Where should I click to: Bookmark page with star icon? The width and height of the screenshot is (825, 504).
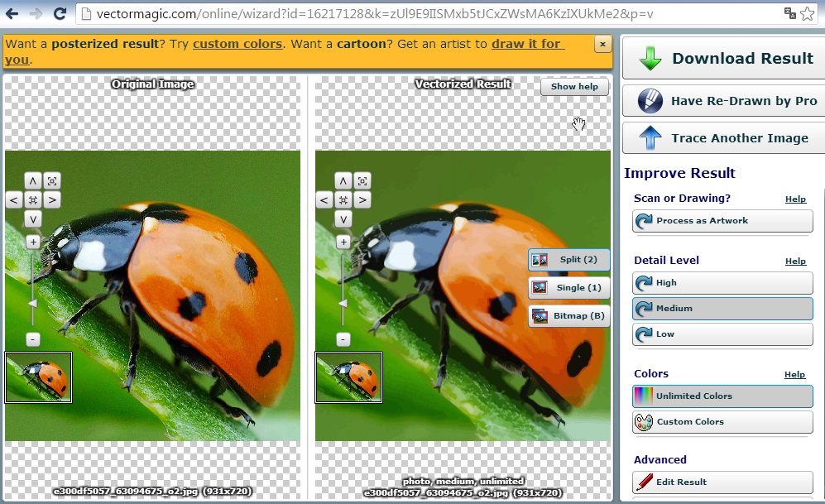pyautogui.click(x=807, y=14)
